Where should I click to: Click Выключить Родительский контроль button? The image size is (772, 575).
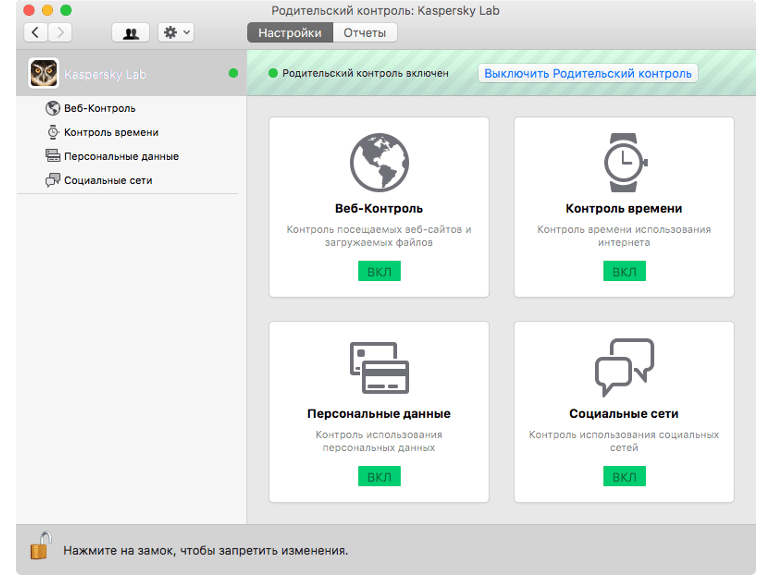(x=588, y=73)
